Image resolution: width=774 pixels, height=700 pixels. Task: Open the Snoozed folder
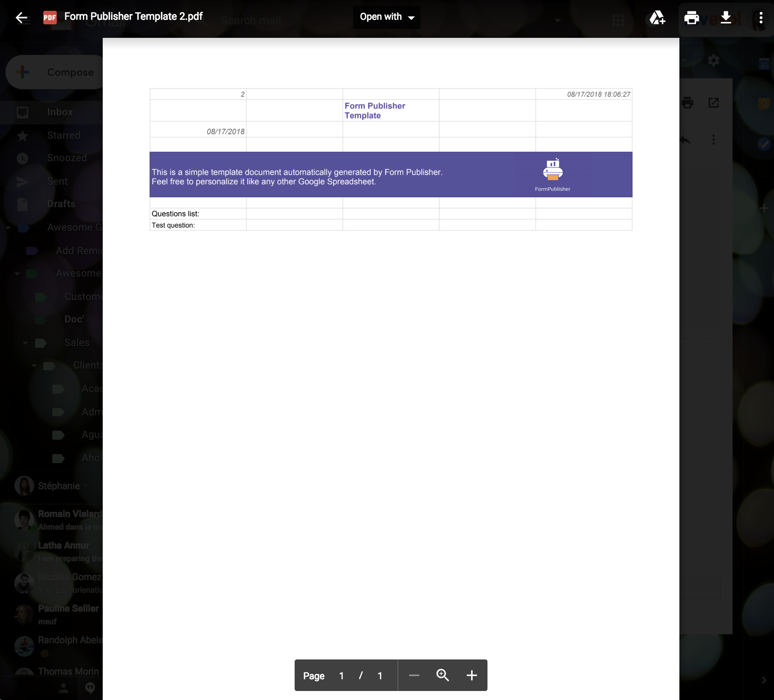[x=67, y=158]
